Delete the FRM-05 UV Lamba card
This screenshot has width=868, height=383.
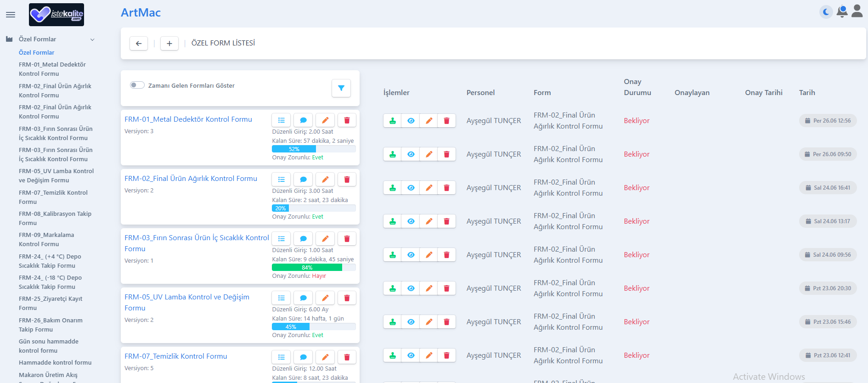click(347, 298)
